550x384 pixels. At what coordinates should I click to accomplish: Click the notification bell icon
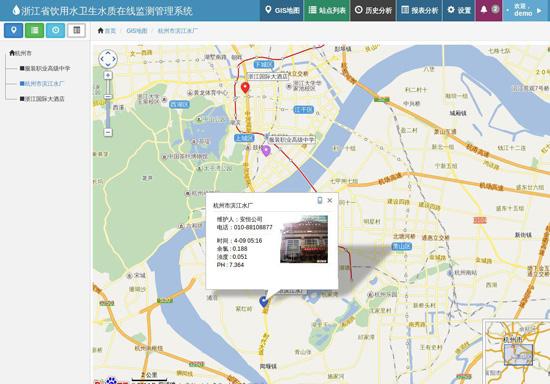coord(484,9)
